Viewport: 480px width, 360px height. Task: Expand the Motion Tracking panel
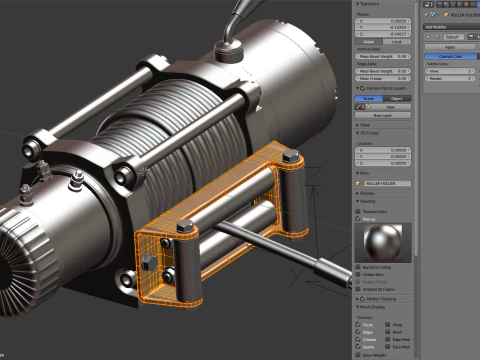(358, 299)
